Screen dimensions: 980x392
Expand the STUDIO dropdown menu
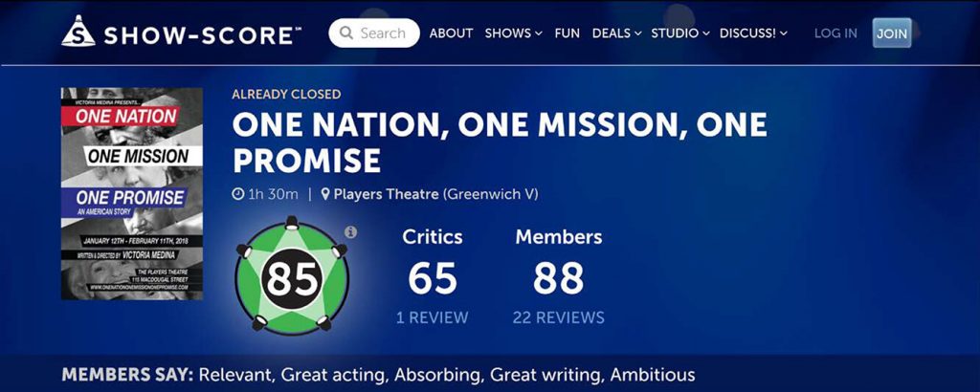[680, 33]
